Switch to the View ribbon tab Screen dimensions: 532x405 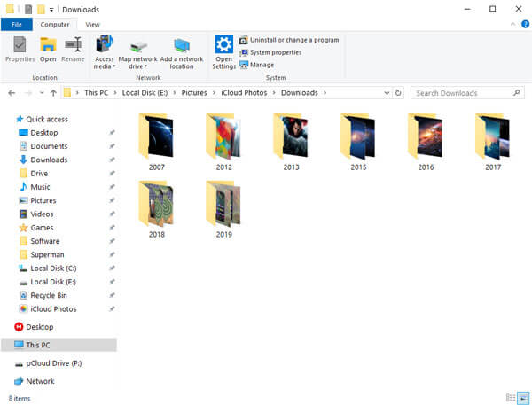point(92,25)
